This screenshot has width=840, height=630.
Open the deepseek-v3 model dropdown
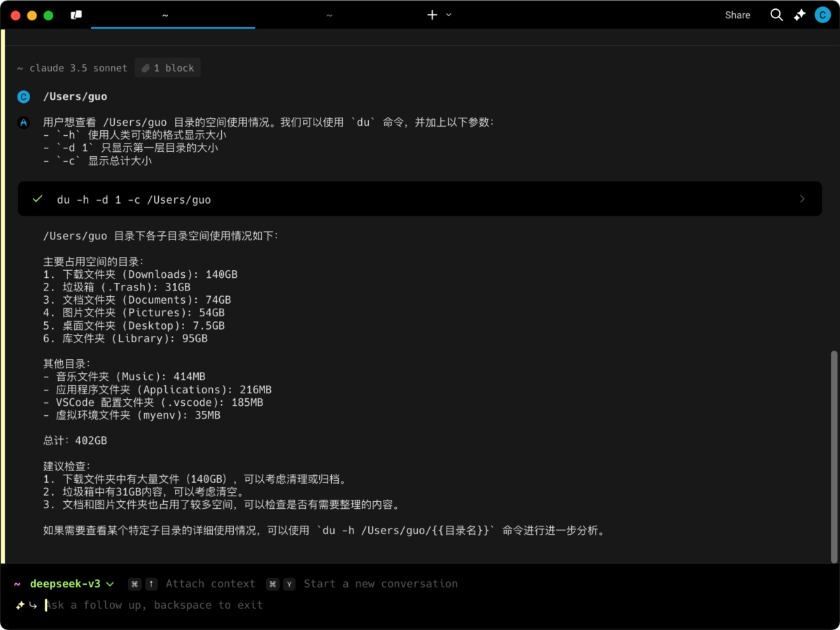71,584
